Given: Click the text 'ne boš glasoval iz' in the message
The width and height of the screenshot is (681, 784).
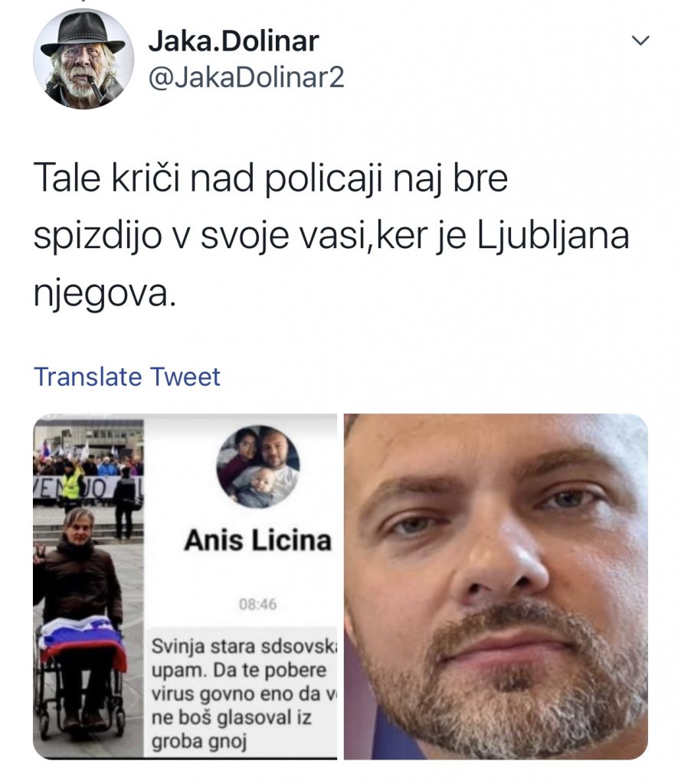Looking at the screenshot, I should coord(231,718).
